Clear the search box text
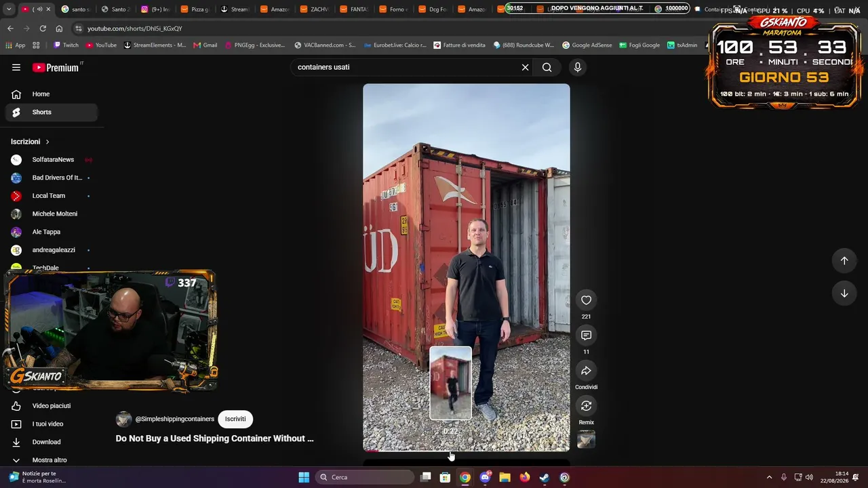868x488 pixels. 525,67
